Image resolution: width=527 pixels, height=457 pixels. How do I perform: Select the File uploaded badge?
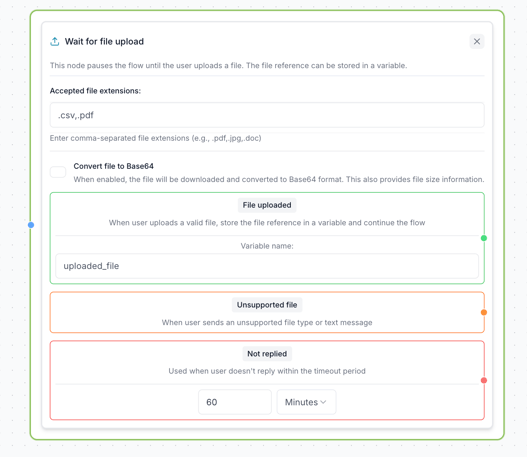[267, 205]
